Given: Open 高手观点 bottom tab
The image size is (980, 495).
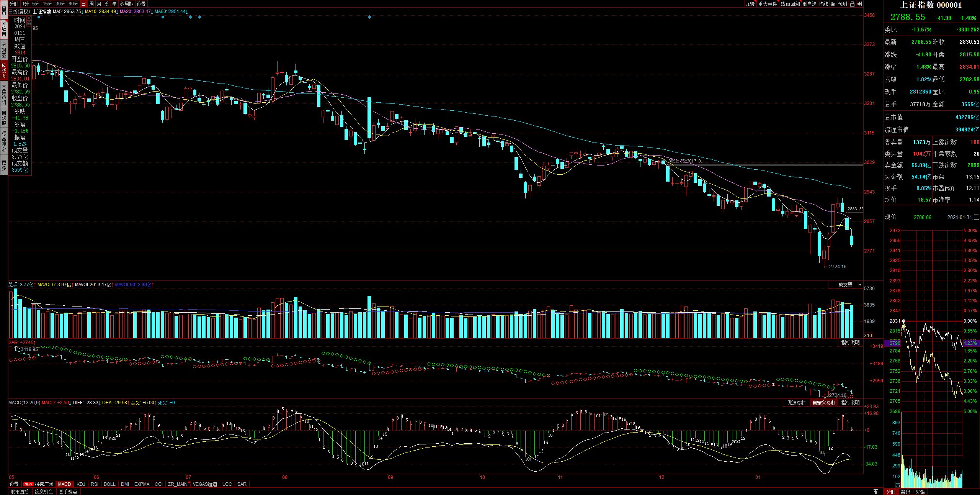Looking at the screenshot, I should pos(68,492).
